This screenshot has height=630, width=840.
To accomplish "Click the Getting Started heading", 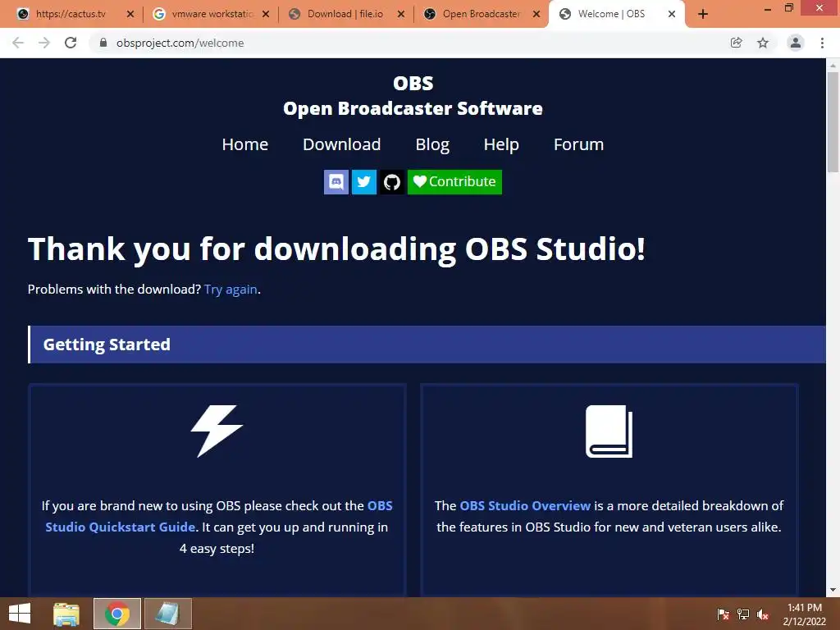I will pyautogui.click(x=107, y=345).
